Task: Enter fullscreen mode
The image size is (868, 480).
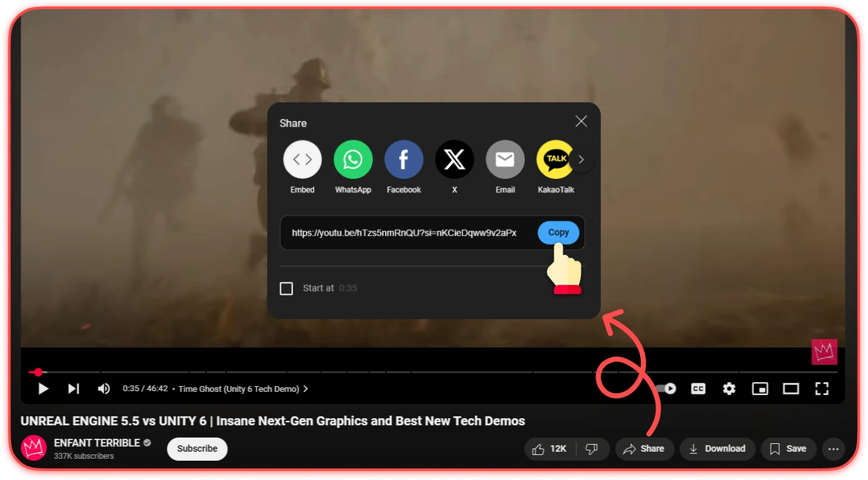Action: pyautogui.click(x=822, y=389)
